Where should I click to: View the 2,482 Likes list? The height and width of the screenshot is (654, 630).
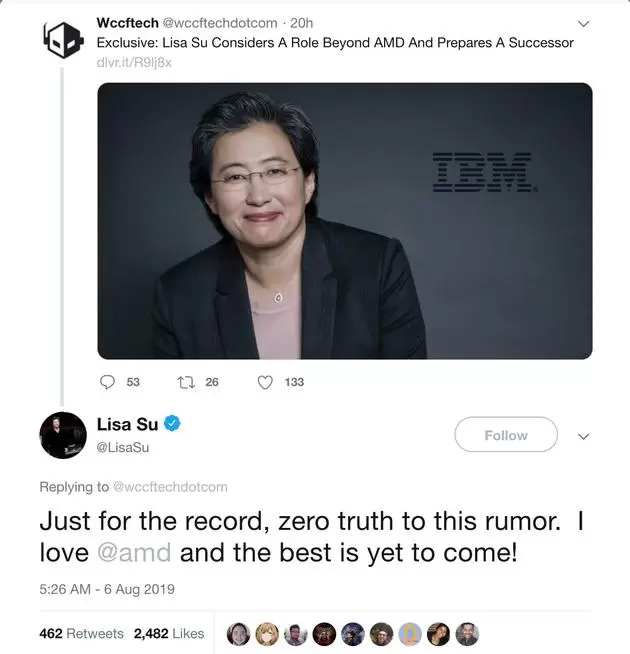coord(169,634)
